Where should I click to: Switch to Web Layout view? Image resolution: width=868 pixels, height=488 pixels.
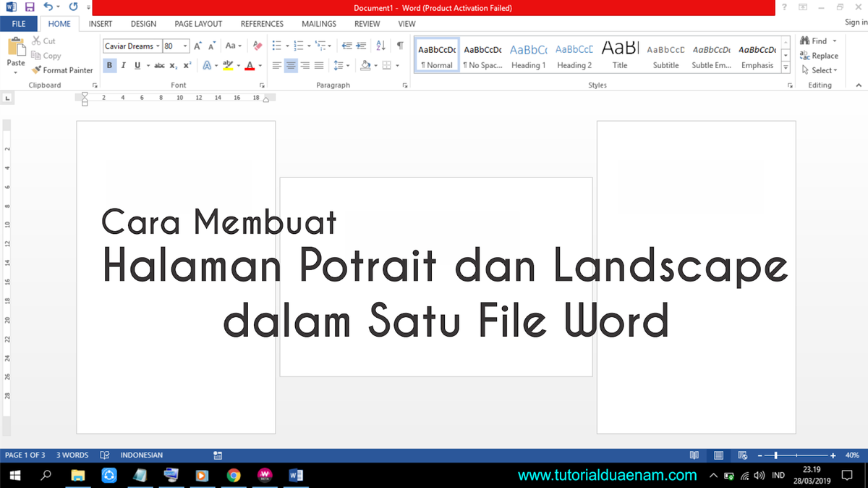click(x=742, y=455)
